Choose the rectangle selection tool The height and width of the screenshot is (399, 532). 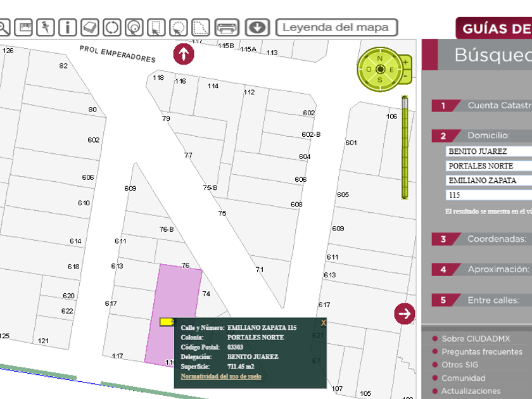pyautogui.click(x=156, y=27)
